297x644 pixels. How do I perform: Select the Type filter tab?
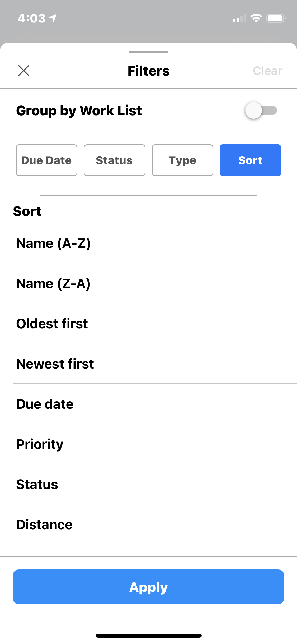click(182, 160)
